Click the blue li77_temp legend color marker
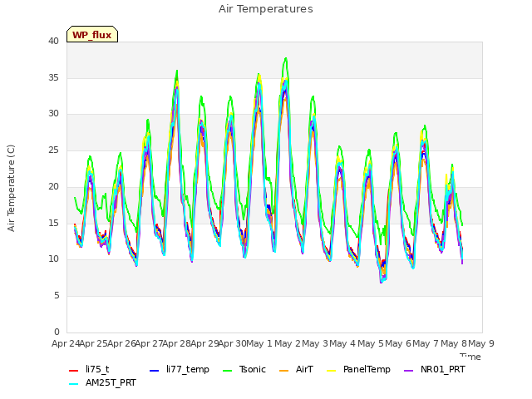532x399 pixels. click(x=155, y=371)
